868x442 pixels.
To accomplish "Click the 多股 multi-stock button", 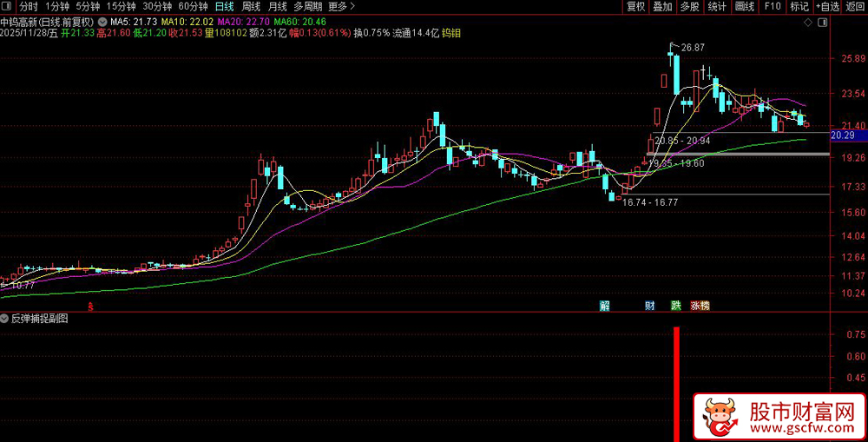I will click(x=690, y=7).
